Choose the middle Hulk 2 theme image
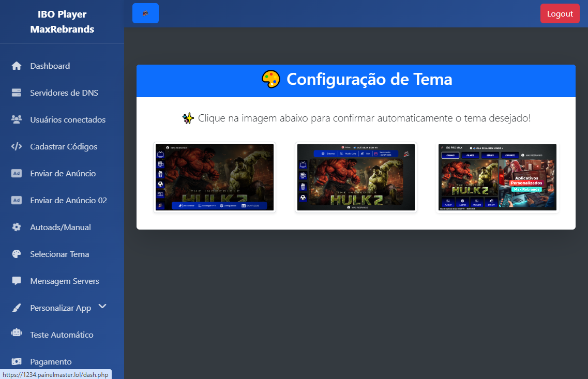588x379 pixels. pyautogui.click(x=356, y=177)
